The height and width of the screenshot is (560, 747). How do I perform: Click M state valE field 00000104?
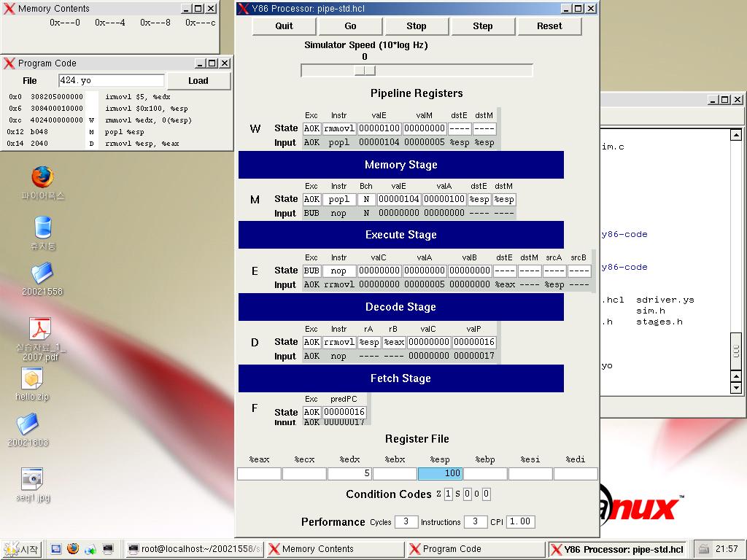click(x=399, y=199)
